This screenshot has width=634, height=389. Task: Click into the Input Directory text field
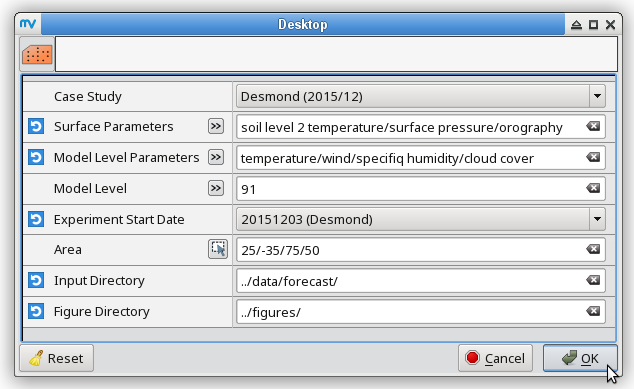410,281
